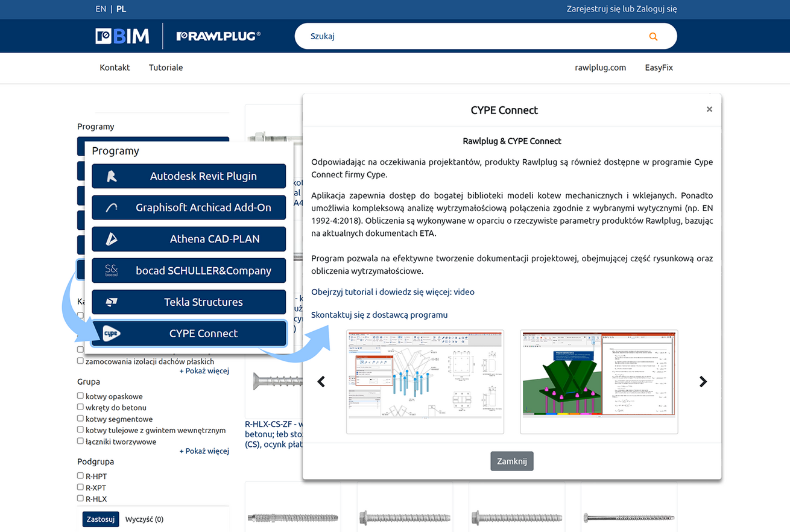Open R-HLX-CS-ZF product link
790x532 pixels.
273,434
